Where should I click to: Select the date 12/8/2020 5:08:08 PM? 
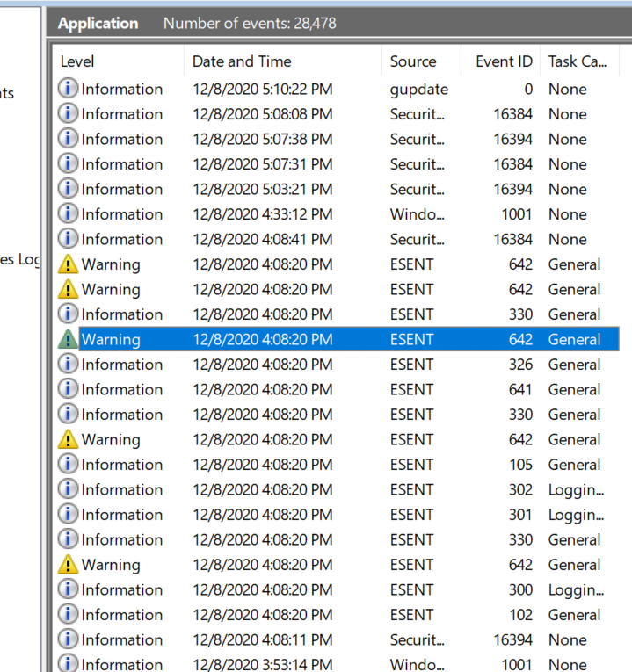(263, 114)
